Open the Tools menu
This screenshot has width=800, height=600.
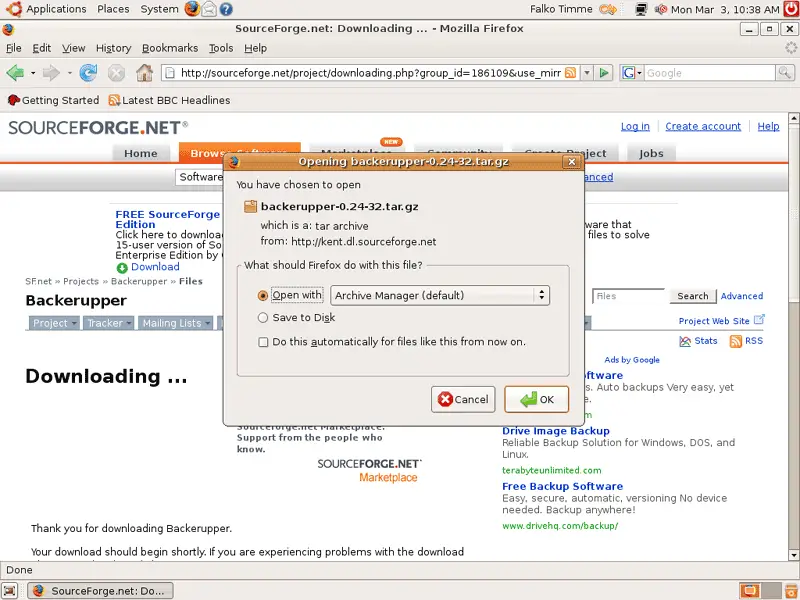[x=221, y=48]
